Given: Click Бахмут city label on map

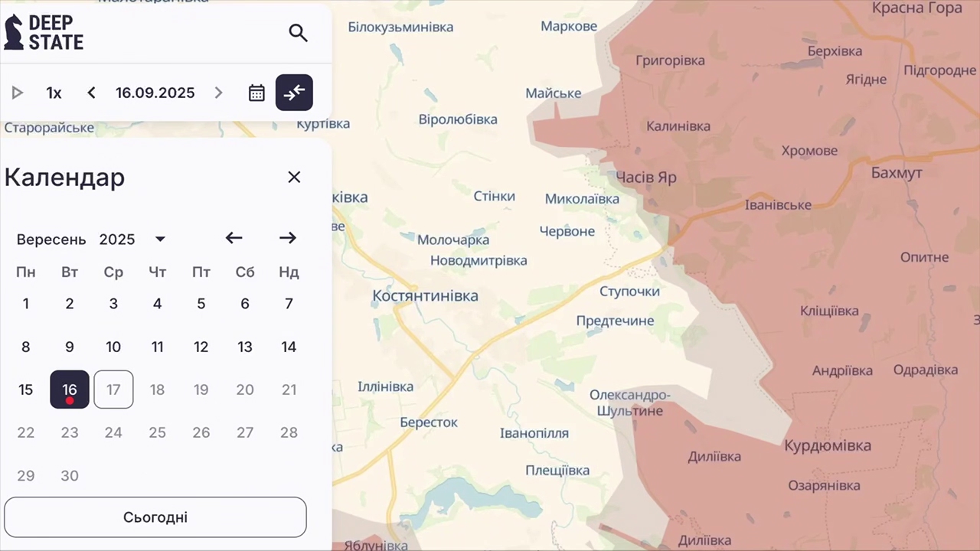Looking at the screenshot, I should pos(897,173).
